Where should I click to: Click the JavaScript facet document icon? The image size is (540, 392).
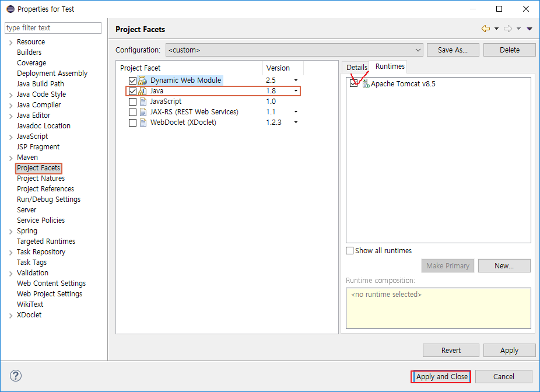click(x=143, y=101)
